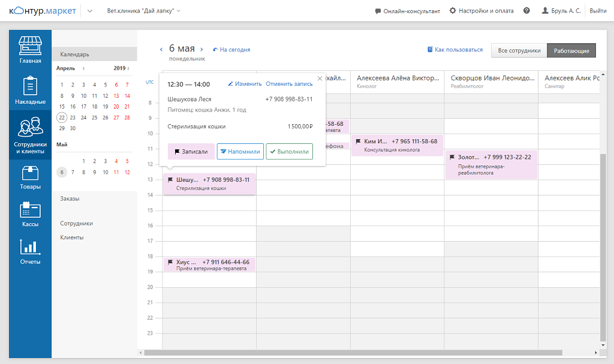The height and width of the screenshot is (364, 614).
Task: Open the Кассы cash register icon
Action: (x=30, y=210)
